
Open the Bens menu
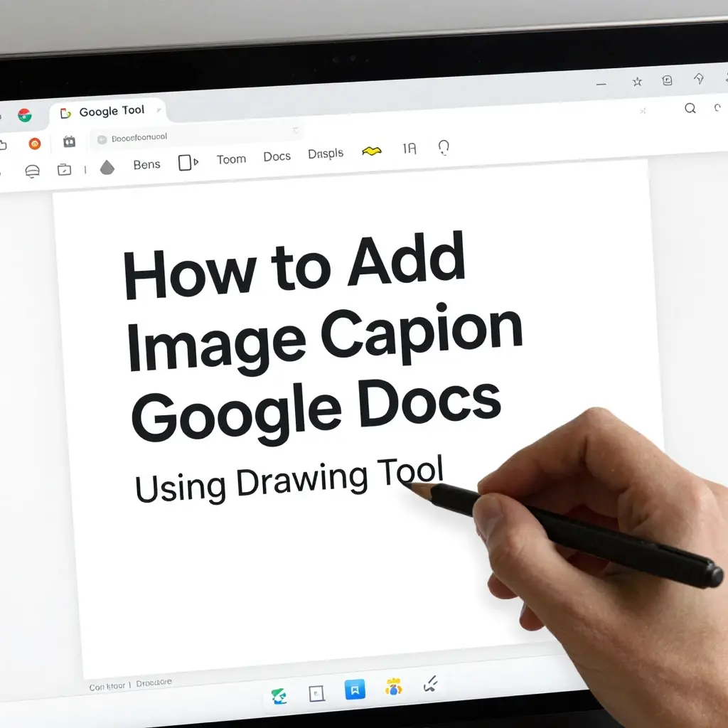click(x=146, y=165)
